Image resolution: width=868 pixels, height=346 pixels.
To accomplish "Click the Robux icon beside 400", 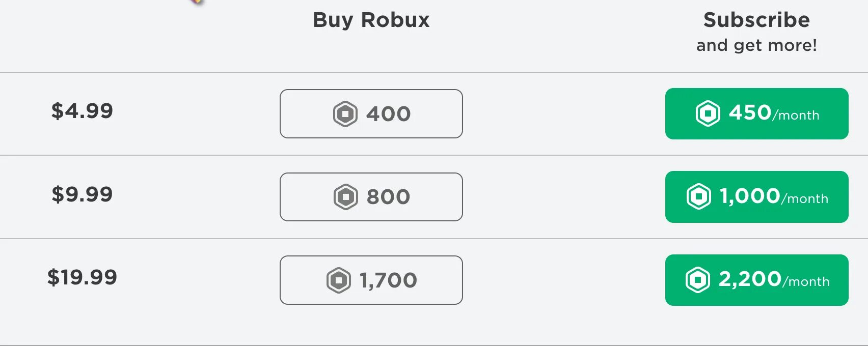I will [x=345, y=113].
